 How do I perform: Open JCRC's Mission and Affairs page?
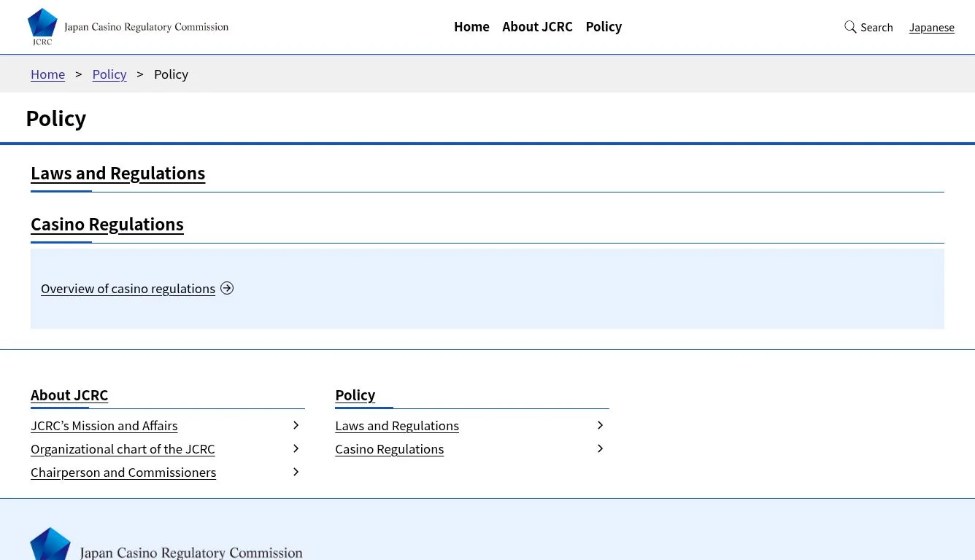[104, 425]
